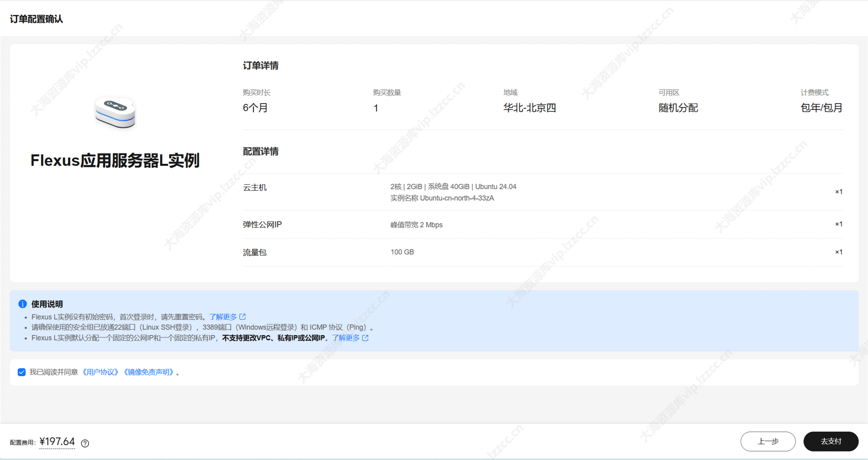Screen dimensions: 868x460
Task: Click the Flexus应用服务器L实例 title
Action: pyautogui.click(x=115, y=161)
